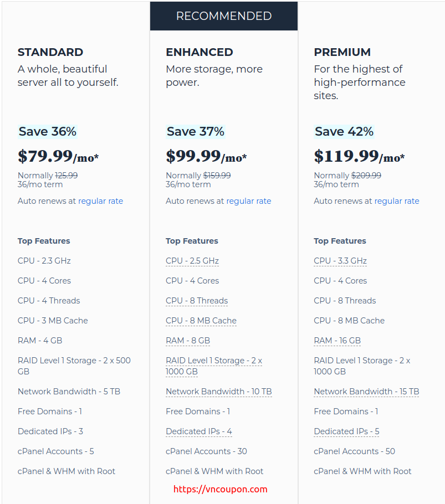445x504 pixels.
Task: Open the Premium plan regular rate link
Action: pyautogui.click(x=397, y=201)
